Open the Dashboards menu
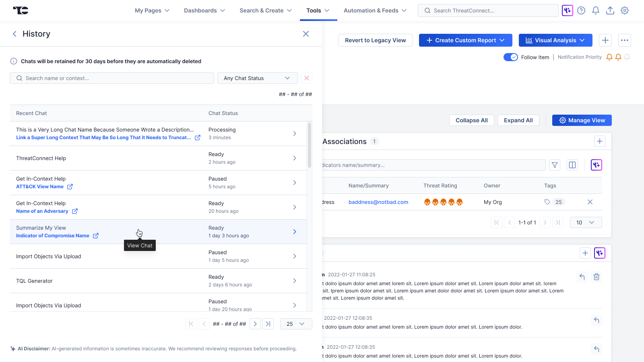 pyautogui.click(x=204, y=10)
